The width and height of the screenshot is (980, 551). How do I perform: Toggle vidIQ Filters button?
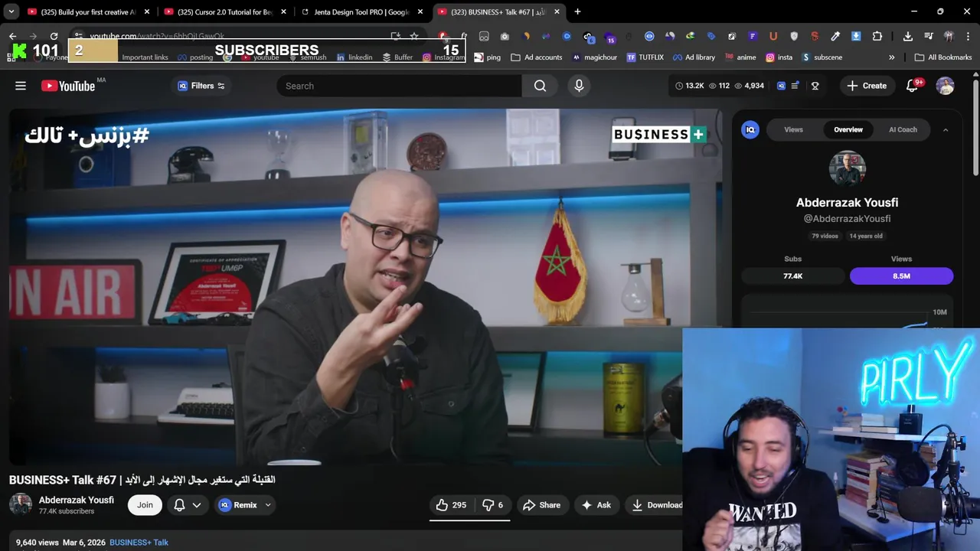click(201, 86)
